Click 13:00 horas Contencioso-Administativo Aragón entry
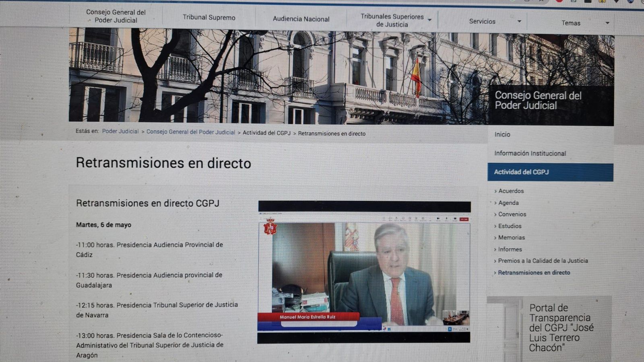The image size is (644, 362). [150, 345]
